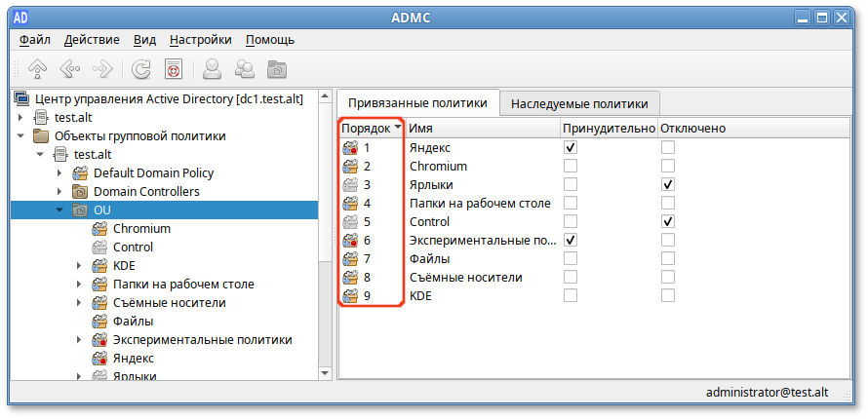
Task: Expand Экспериментальные политики tree node
Action: (79, 340)
